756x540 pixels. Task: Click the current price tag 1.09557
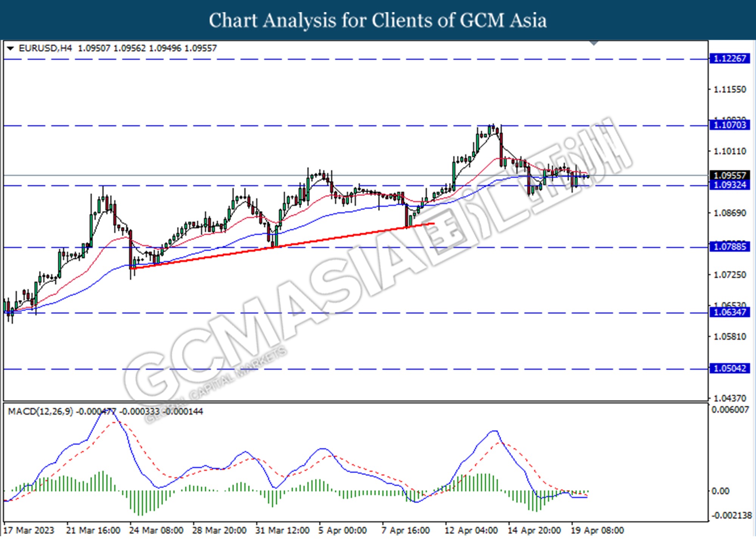point(730,175)
